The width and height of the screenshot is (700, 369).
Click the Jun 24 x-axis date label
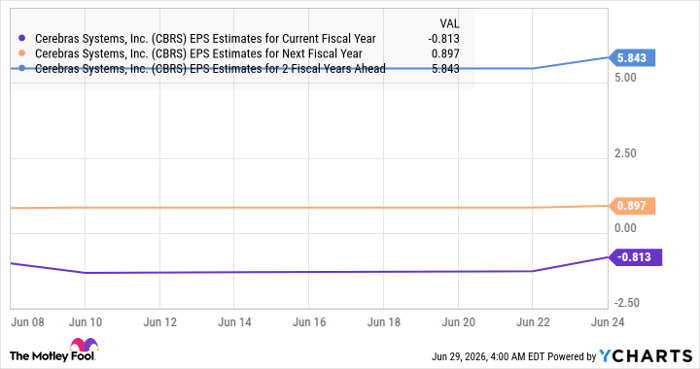(608, 322)
